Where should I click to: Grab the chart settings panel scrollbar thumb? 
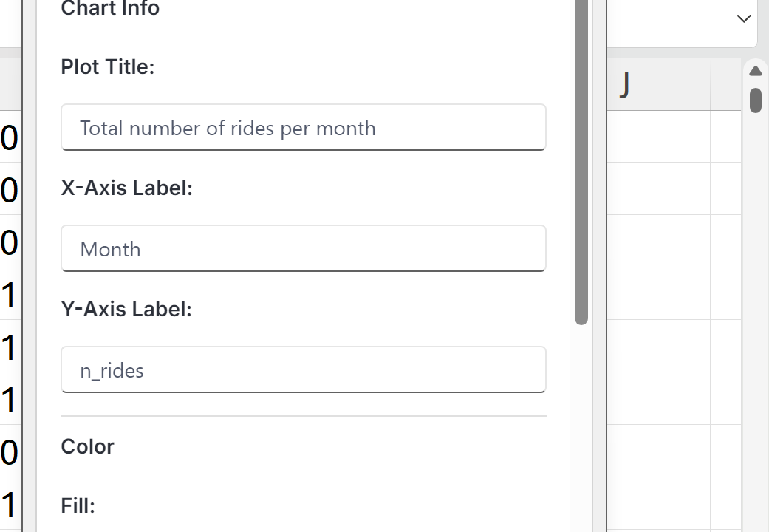coord(581,163)
